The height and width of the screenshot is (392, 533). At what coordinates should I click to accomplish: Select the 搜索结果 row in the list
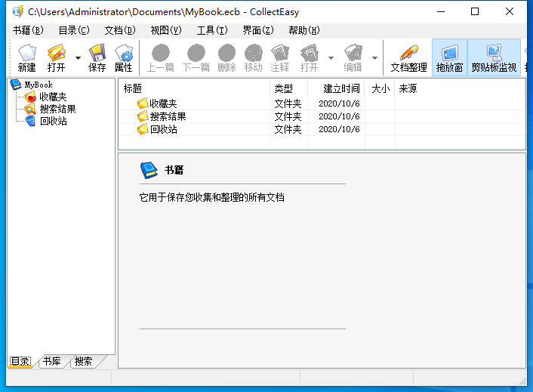click(322, 116)
